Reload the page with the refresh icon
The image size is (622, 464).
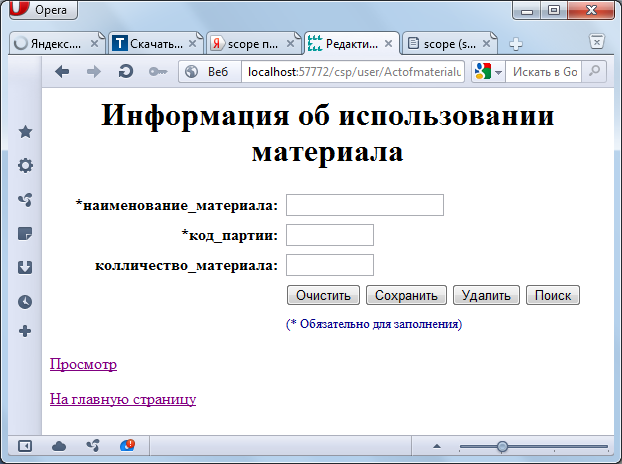click(126, 72)
